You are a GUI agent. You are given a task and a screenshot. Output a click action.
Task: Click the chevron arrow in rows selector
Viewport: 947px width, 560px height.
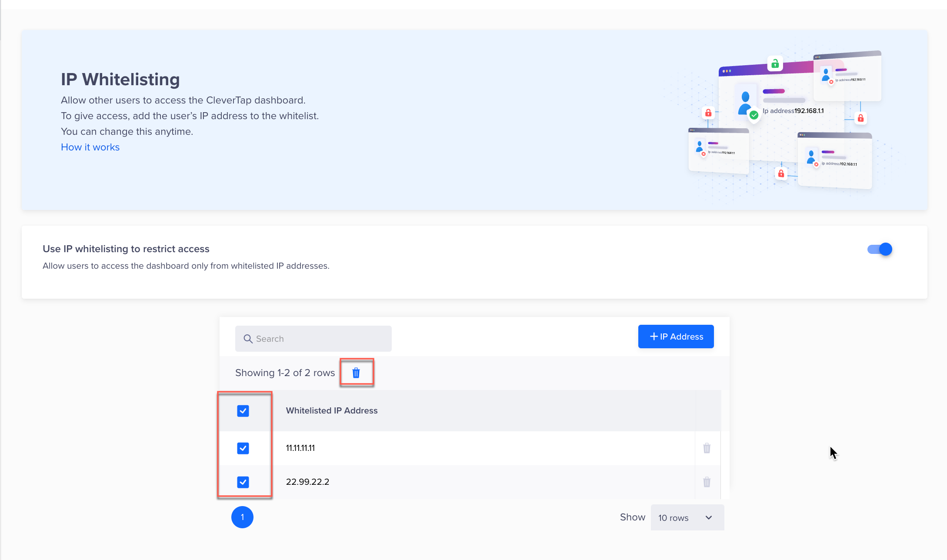pos(709,517)
